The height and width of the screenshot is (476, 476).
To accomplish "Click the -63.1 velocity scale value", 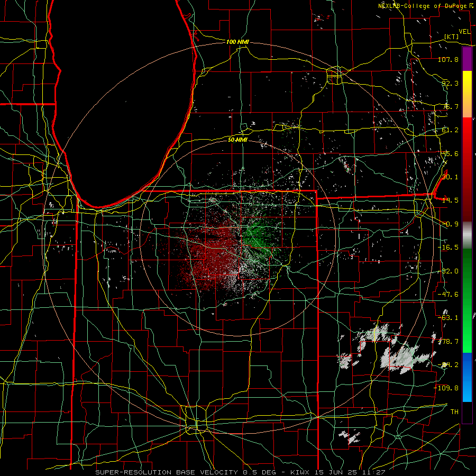I will pos(448,318).
